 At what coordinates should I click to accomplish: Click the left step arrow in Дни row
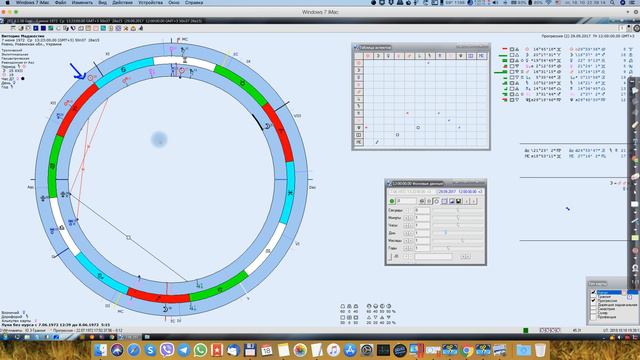(x=406, y=233)
